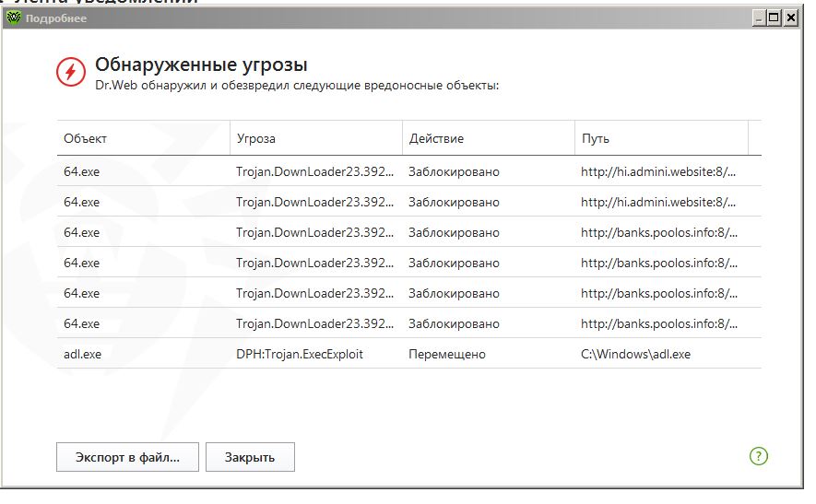
Task: Click the Dr.Web обнаружил и обезвредил description
Action: 297,86
